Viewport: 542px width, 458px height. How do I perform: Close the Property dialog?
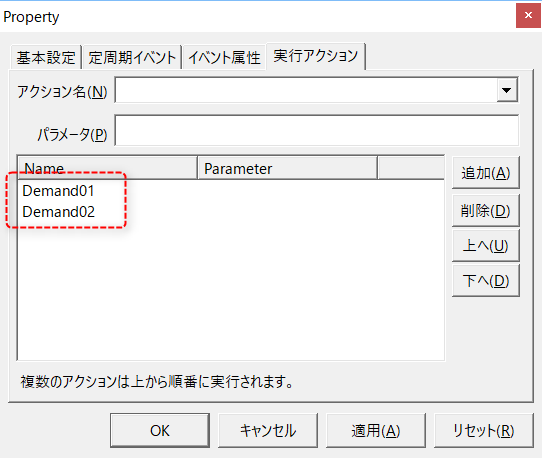[x=528, y=16]
